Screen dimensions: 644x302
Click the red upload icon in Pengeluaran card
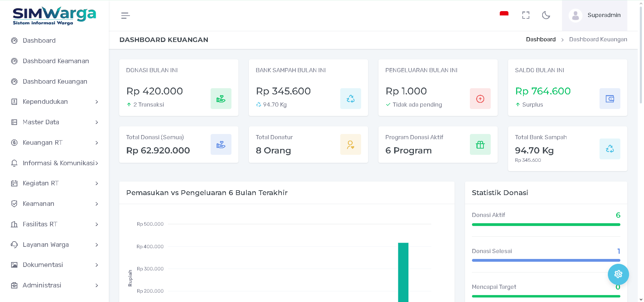480,99
